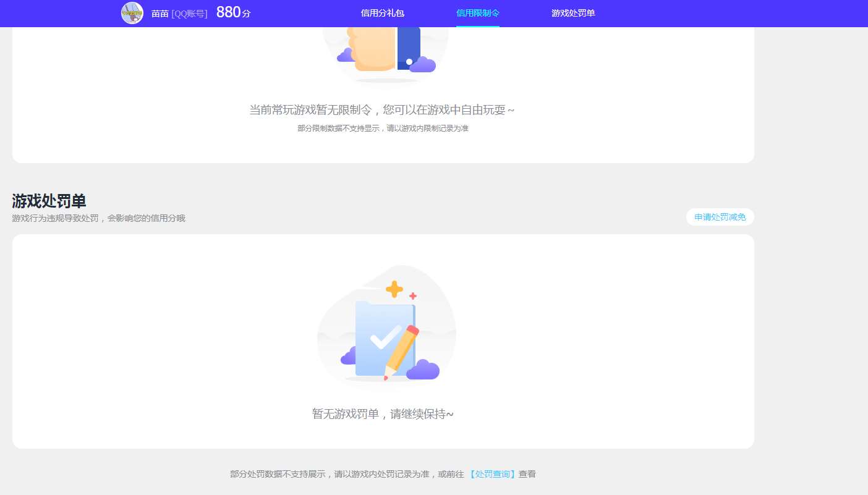The width and height of the screenshot is (868, 495).
Task: Click the hand illustration in the top card
Action: [372, 46]
